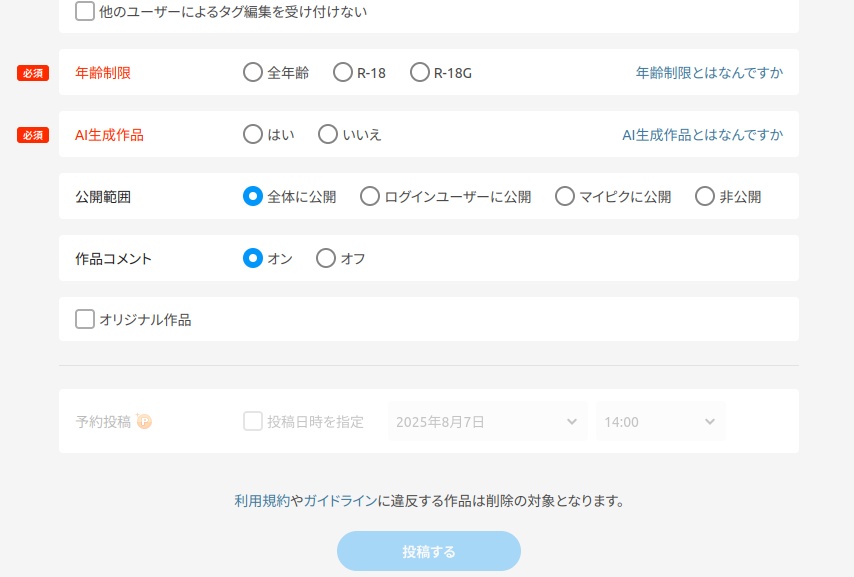Turn 作品コメント オン
The height and width of the screenshot is (577, 854).
coord(253,259)
